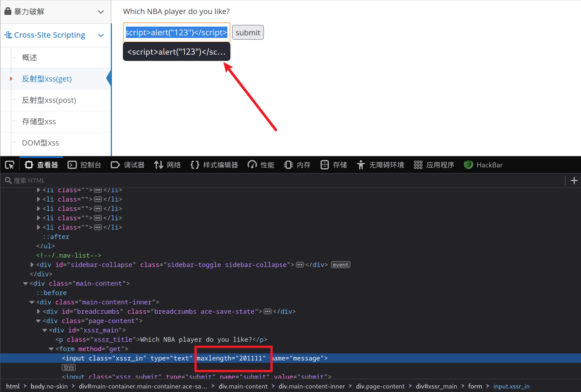The height and width of the screenshot is (392, 581).
Task: Collapse the form method=get node
Action: point(51,349)
